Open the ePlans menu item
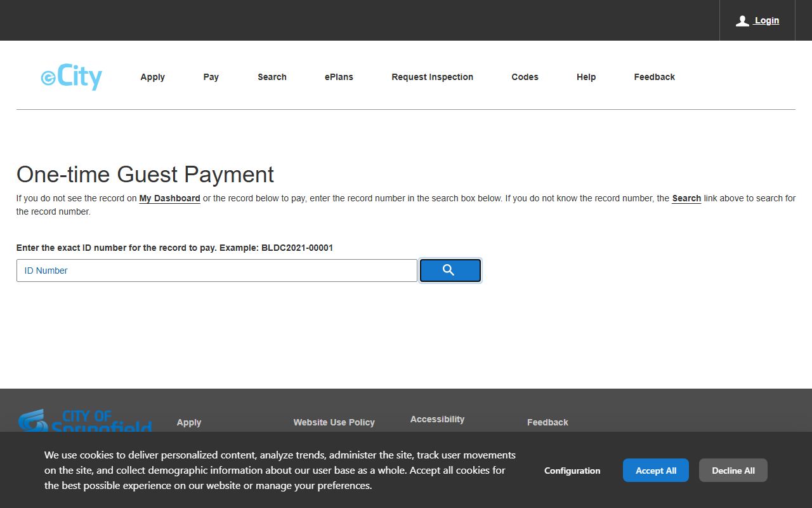 pyautogui.click(x=339, y=77)
